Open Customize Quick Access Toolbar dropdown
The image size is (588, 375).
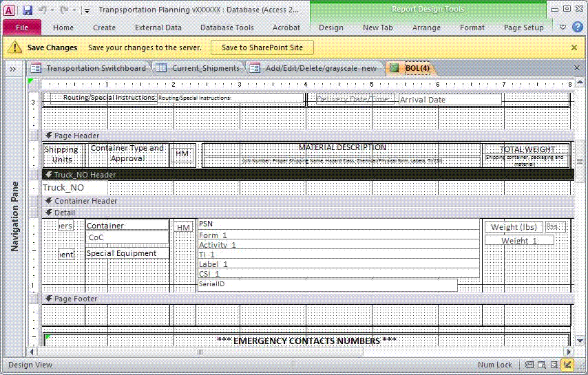[x=87, y=10]
